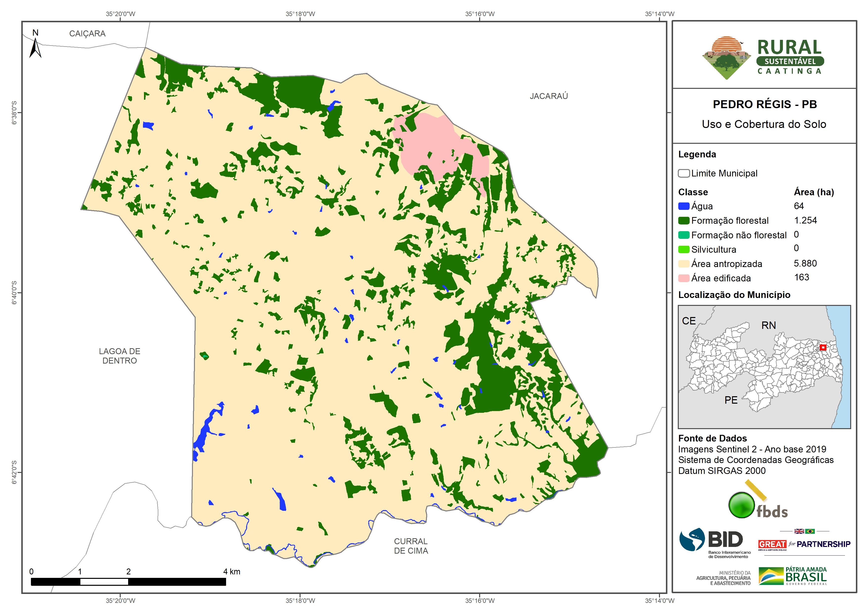Click the Rural Sustentável Caatinga logo

click(x=763, y=57)
